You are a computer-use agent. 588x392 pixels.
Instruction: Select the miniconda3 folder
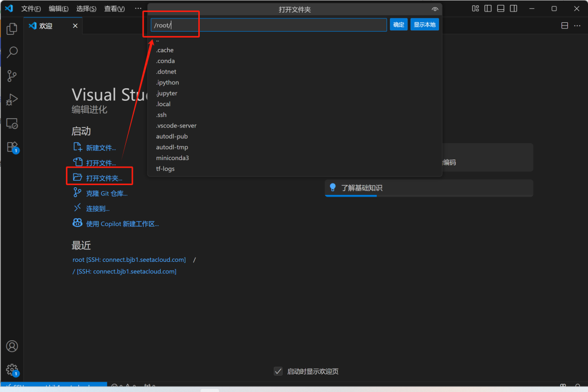click(x=295, y=158)
